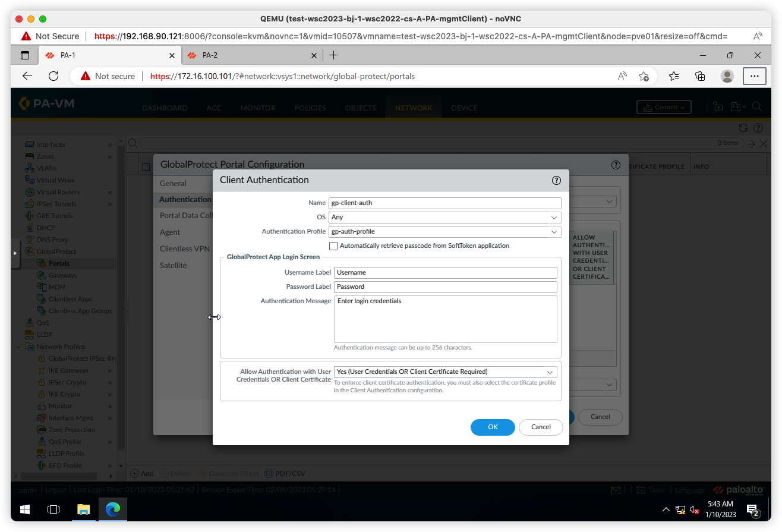782x532 pixels.
Task: Click the Logout link in footer
Action: click(x=55, y=490)
